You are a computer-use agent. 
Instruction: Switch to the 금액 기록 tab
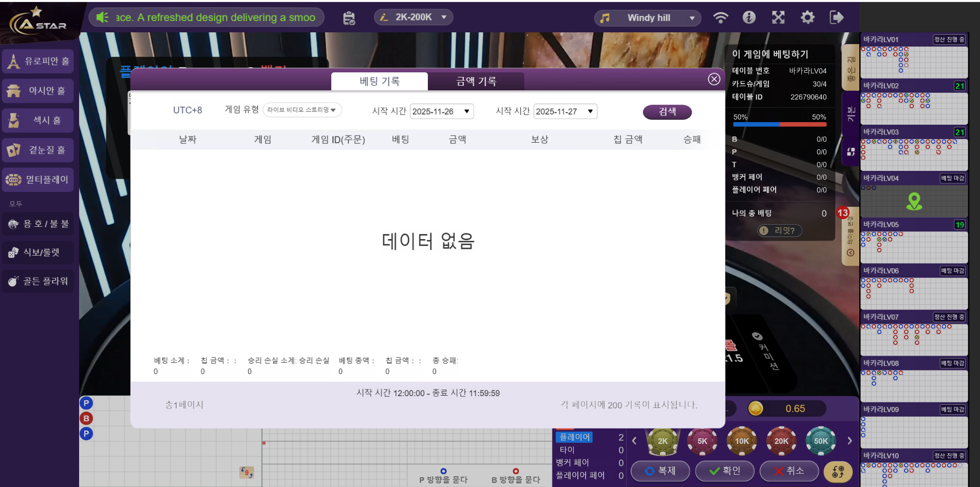(476, 81)
